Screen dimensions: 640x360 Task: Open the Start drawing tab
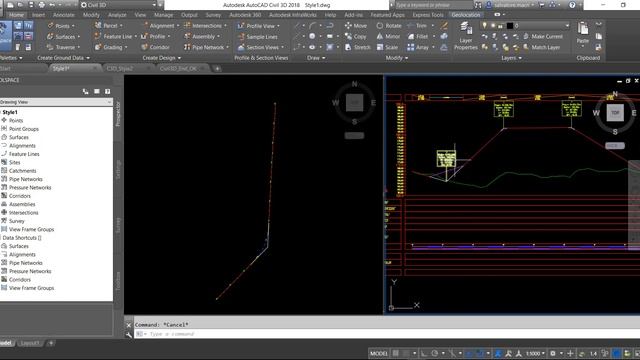[x=5, y=69]
